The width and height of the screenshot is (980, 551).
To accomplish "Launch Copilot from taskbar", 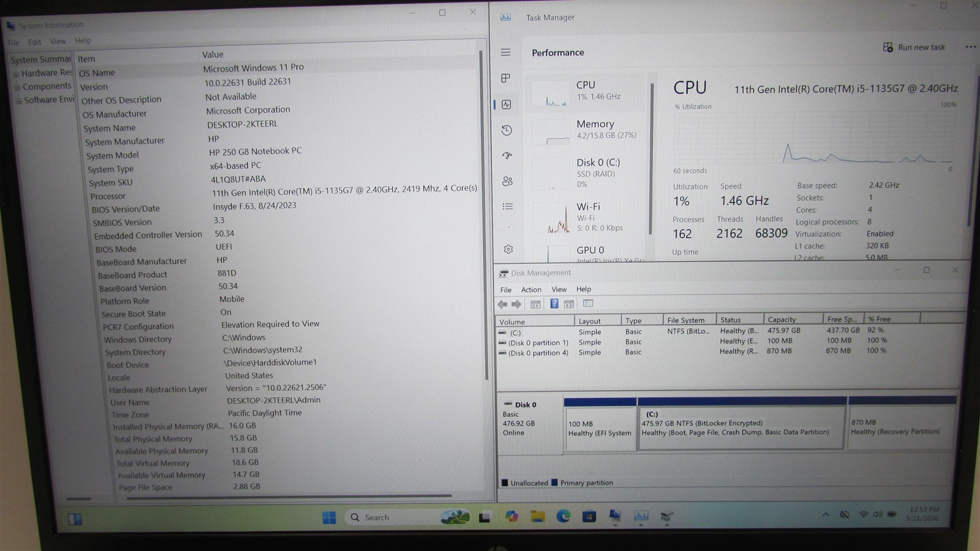I will [x=511, y=517].
